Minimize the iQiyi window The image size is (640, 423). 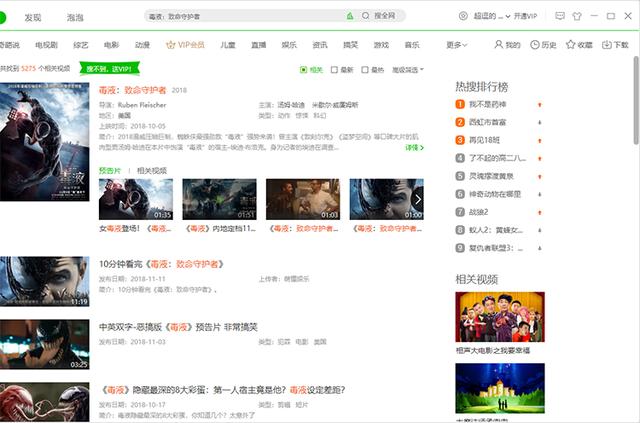594,16
